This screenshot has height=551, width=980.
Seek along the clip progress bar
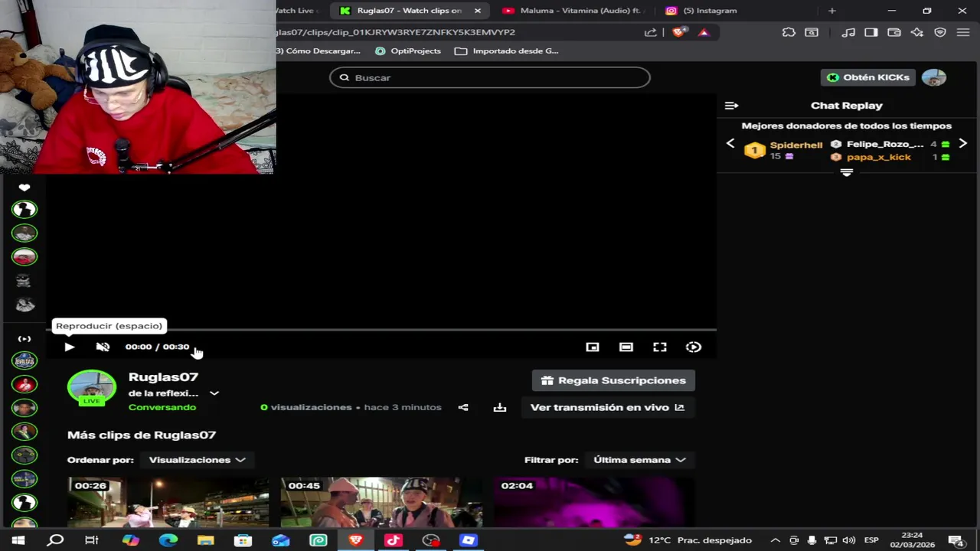pos(383,330)
